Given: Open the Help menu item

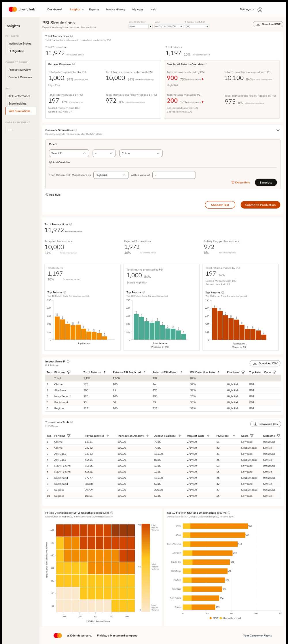Looking at the screenshot, I should click(x=153, y=9).
